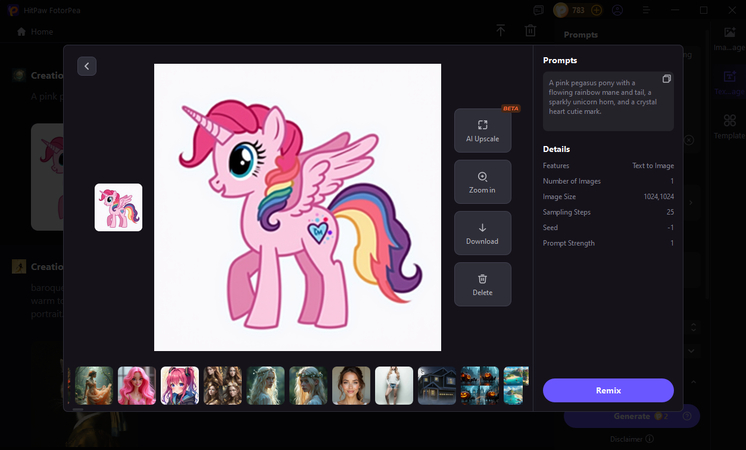
Task: Select the blonde elf with flower crown thumbnail
Action: click(308, 385)
